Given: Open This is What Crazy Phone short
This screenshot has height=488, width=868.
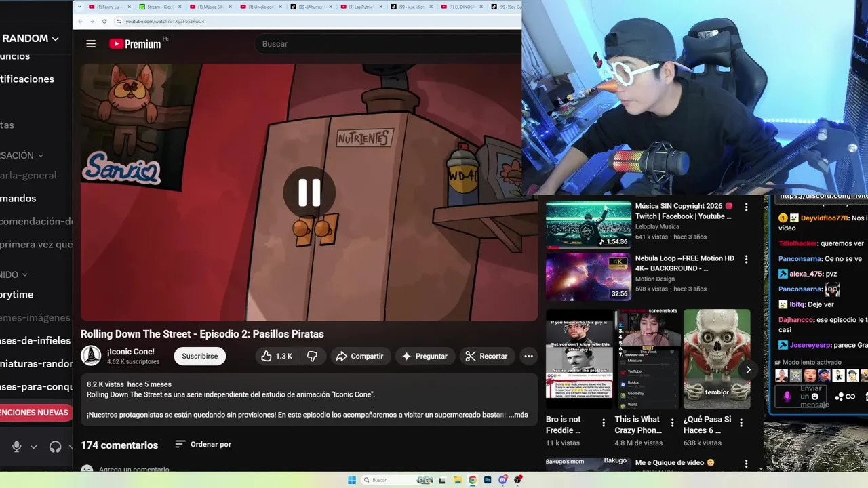Looking at the screenshot, I should point(648,359).
